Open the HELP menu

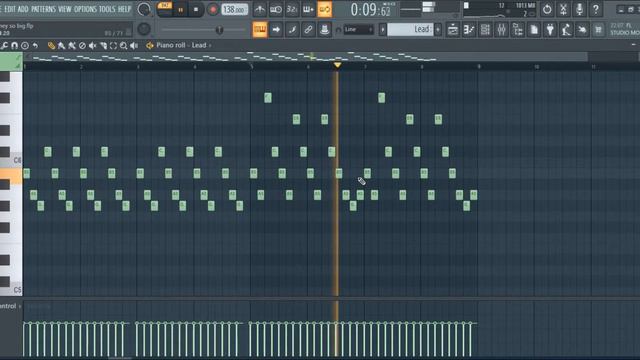click(124, 9)
